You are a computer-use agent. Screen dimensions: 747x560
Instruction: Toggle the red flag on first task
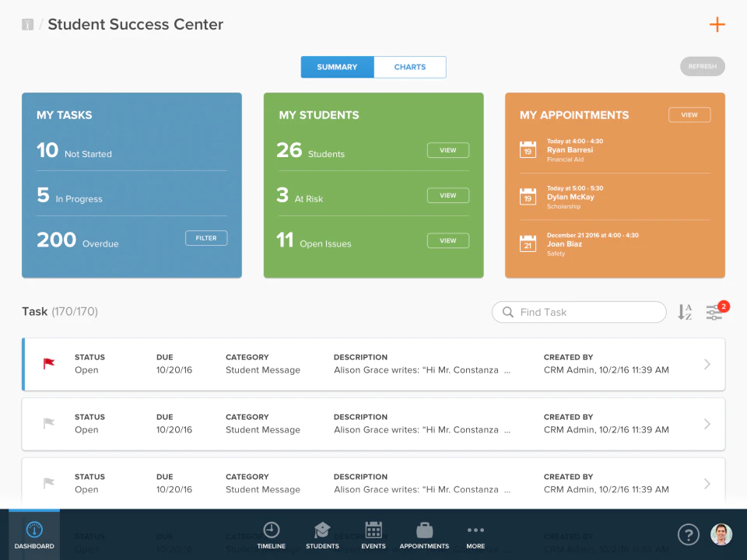pos(49,364)
